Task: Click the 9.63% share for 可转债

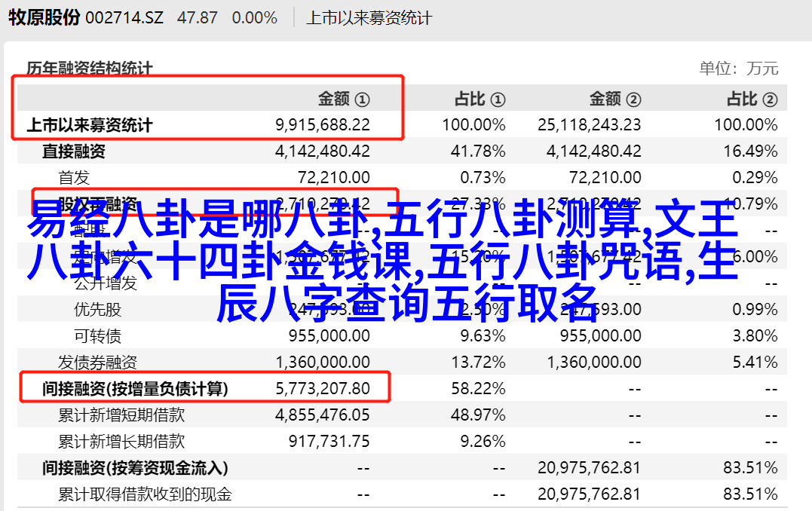Action: 483,336
